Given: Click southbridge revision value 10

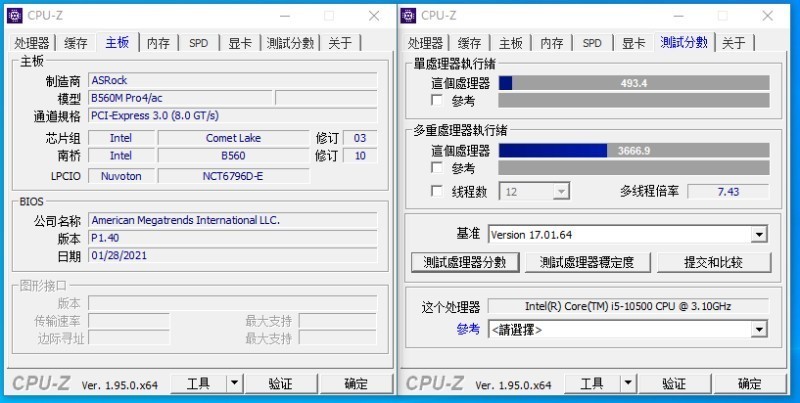Looking at the screenshot, I should point(360,156).
